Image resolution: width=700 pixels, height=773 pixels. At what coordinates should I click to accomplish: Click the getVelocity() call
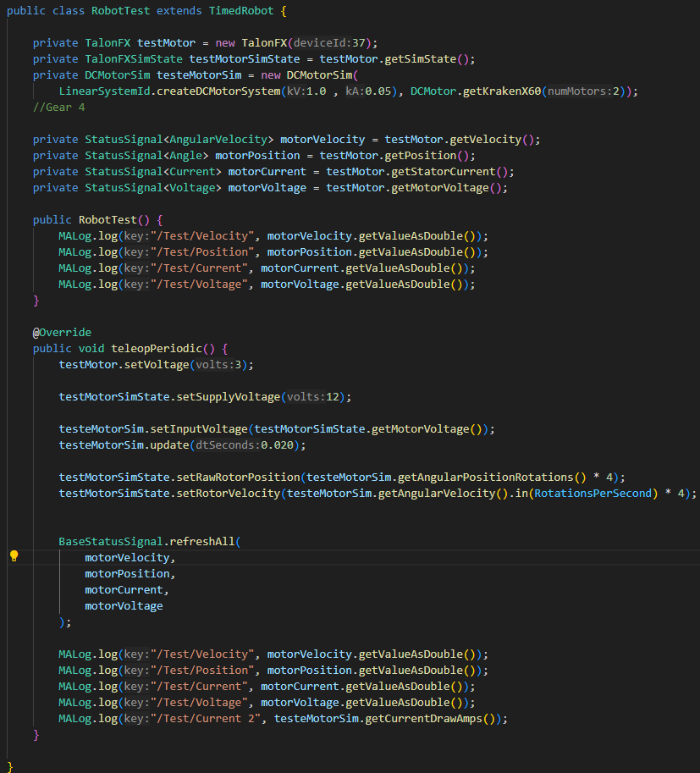(492, 140)
